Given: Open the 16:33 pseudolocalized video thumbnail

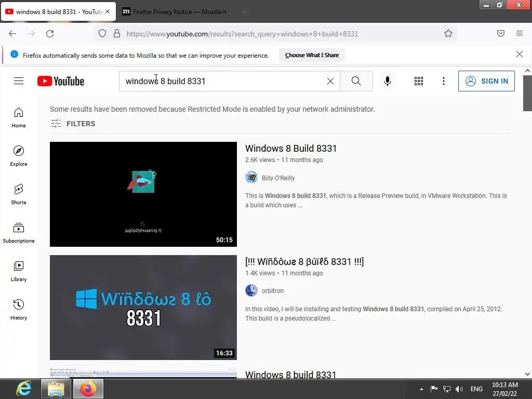Looking at the screenshot, I should (143, 308).
